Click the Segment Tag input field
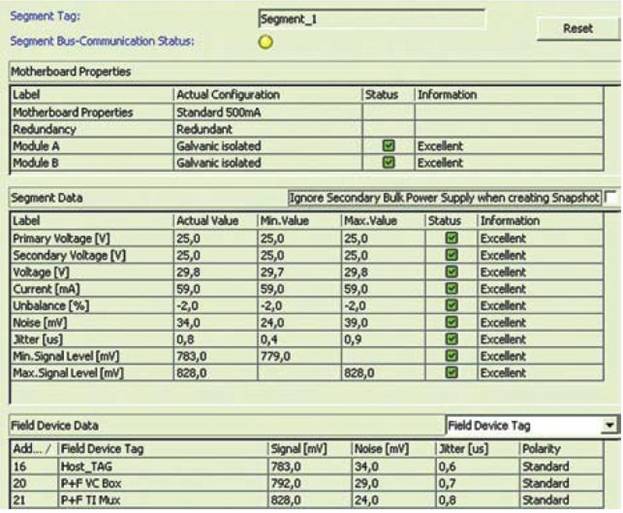Image resolution: width=623 pixels, height=513 pixels. point(371,19)
